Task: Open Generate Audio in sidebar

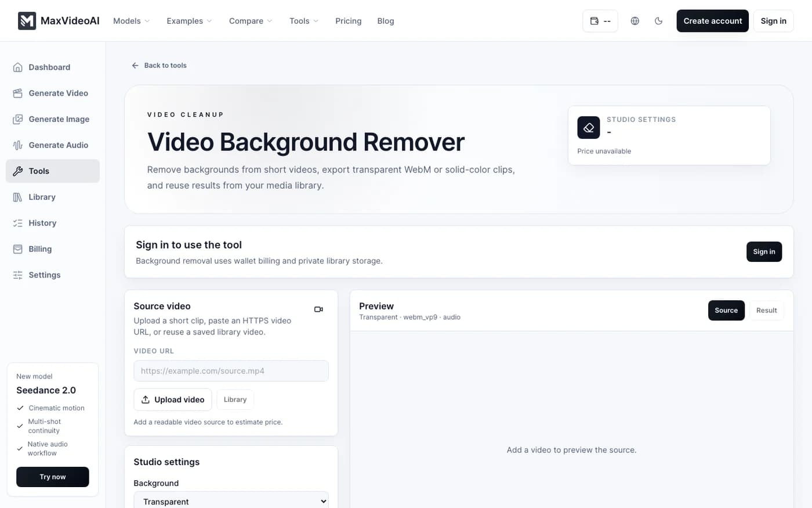Action: pos(53,145)
